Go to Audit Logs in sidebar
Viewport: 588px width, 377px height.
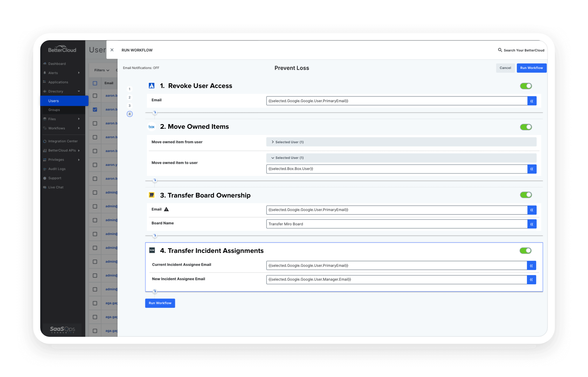point(57,169)
